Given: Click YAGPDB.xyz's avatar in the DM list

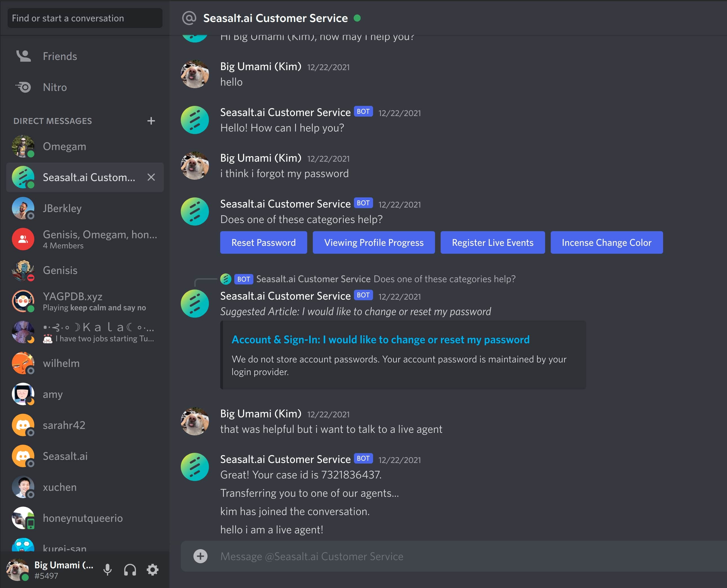Looking at the screenshot, I should [23, 301].
